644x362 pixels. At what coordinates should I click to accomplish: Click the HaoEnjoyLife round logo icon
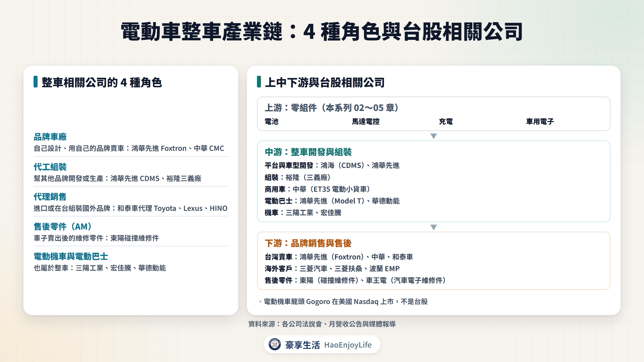pyautogui.click(x=275, y=344)
